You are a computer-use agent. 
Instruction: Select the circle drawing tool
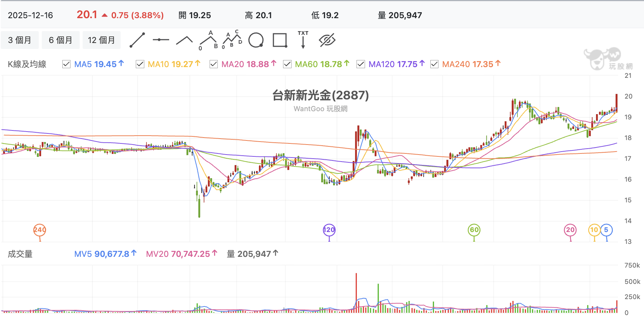(256, 40)
